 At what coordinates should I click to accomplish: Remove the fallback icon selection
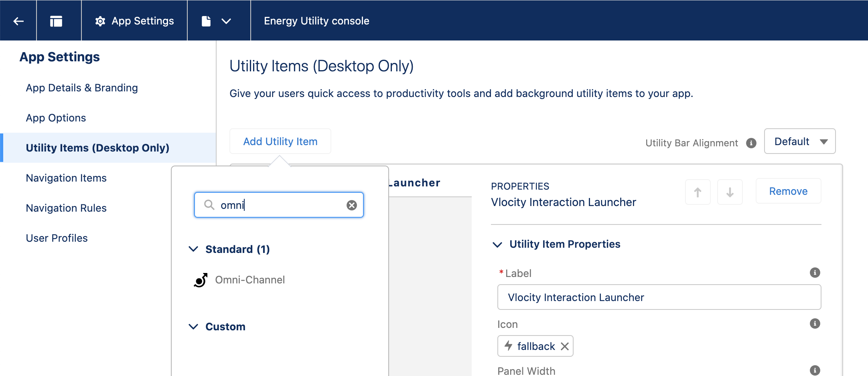pos(565,346)
